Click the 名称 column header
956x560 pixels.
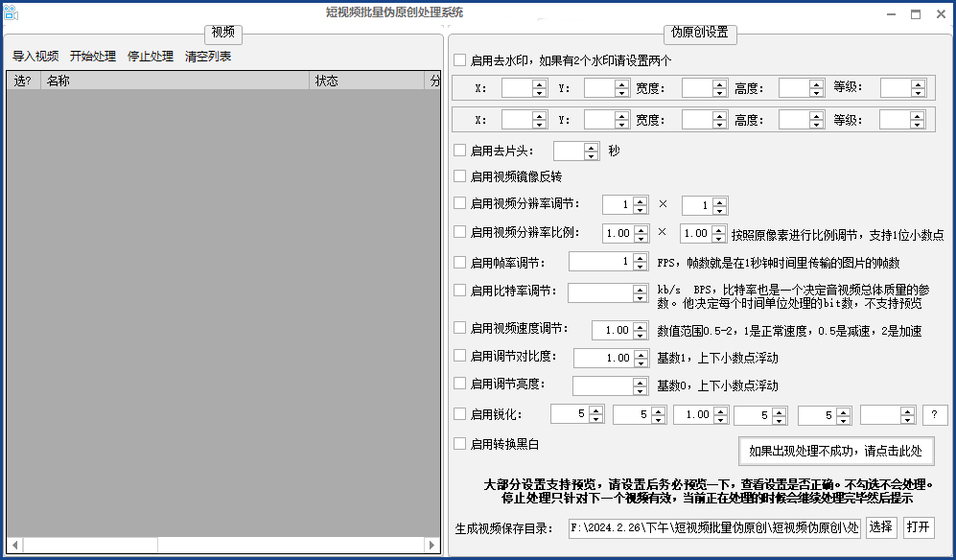(175, 81)
